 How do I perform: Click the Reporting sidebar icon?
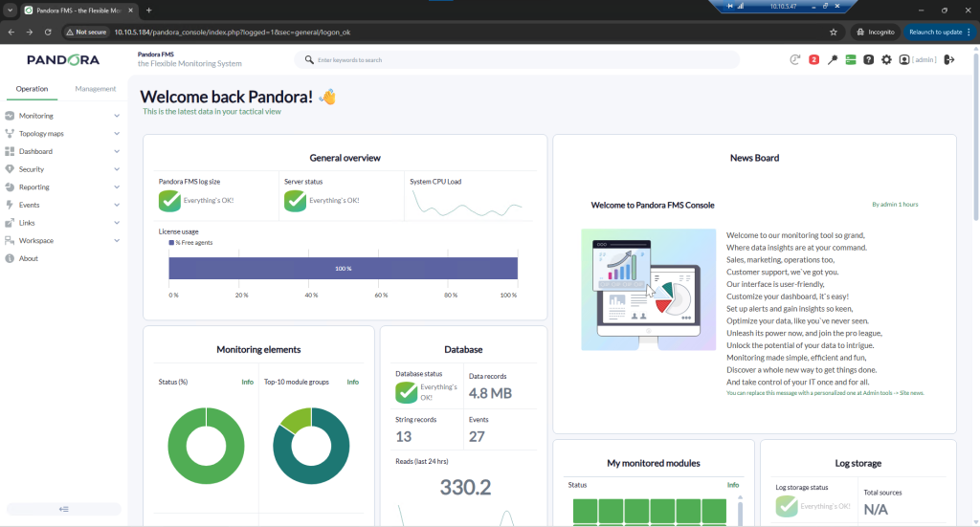(x=10, y=187)
